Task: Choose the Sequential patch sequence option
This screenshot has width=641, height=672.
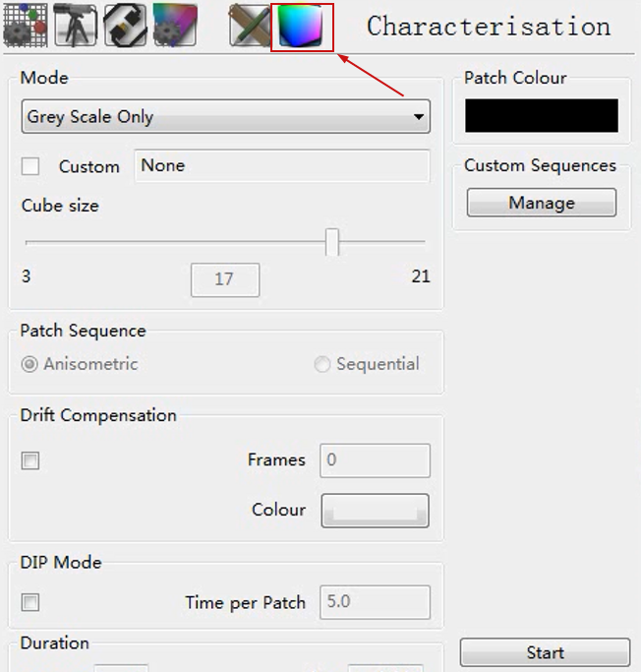Action: coord(322,364)
